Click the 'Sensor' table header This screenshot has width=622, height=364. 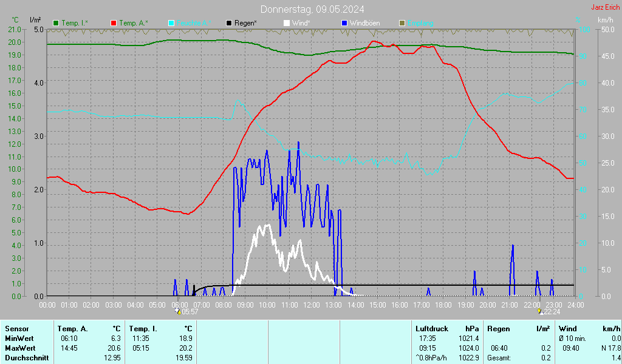point(17,329)
